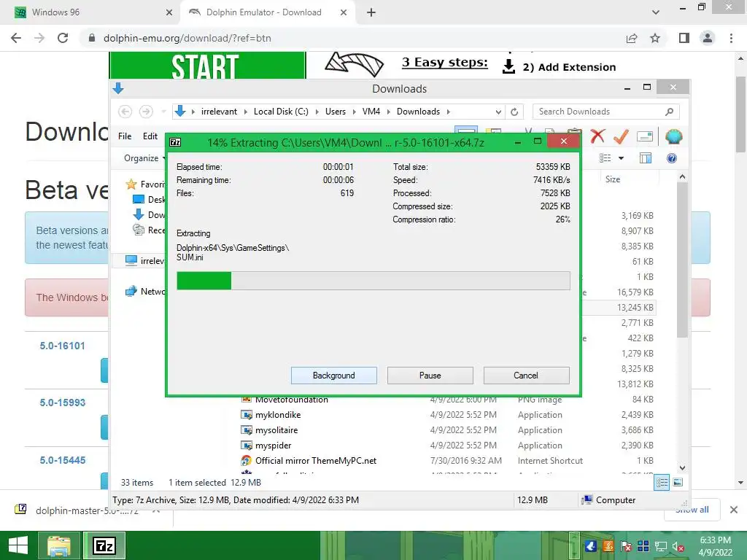Viewport: 747px width, 560px height.
Task: Toggle the preview pane icon
Action: (x=646, y=158)
